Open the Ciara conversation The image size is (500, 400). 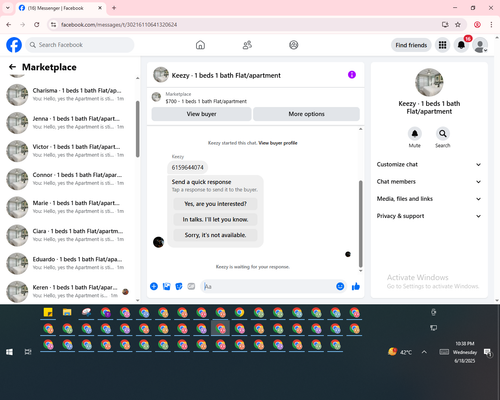tap(68, 235)
